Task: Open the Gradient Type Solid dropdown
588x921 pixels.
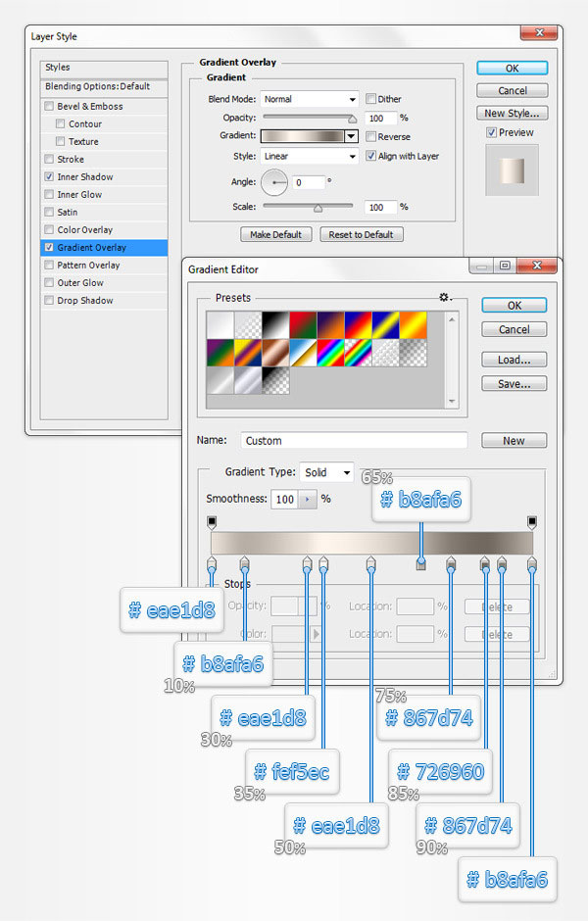Action: coord(326,472)
